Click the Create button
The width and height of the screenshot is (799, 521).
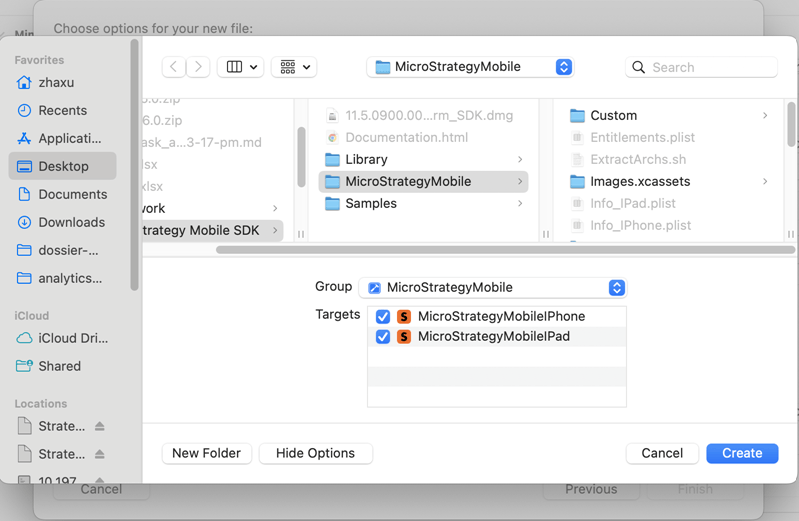(741, 453)
